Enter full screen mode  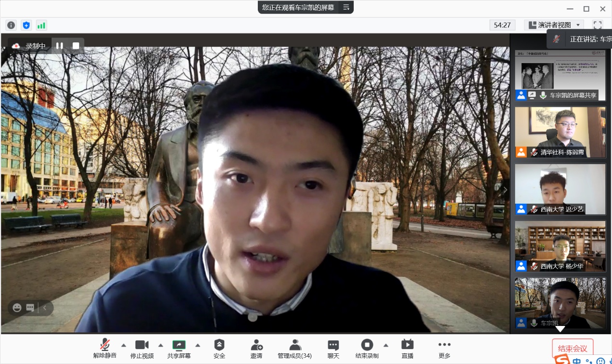click(x=598, y=25)
